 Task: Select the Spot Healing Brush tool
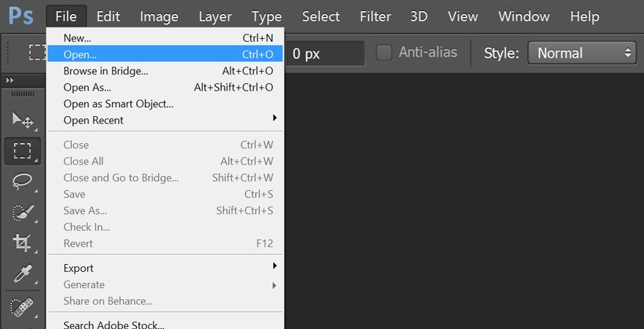tap(23, 307)
